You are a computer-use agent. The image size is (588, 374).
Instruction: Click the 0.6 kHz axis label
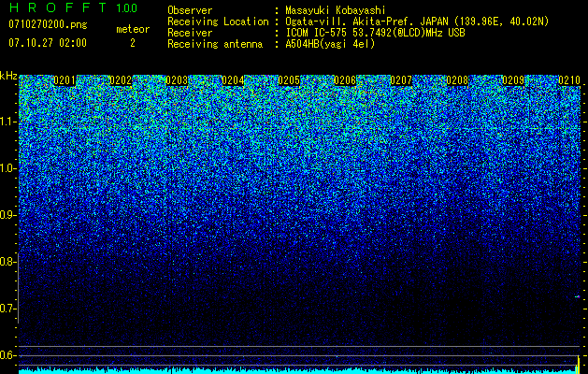[x=7, y=355]
